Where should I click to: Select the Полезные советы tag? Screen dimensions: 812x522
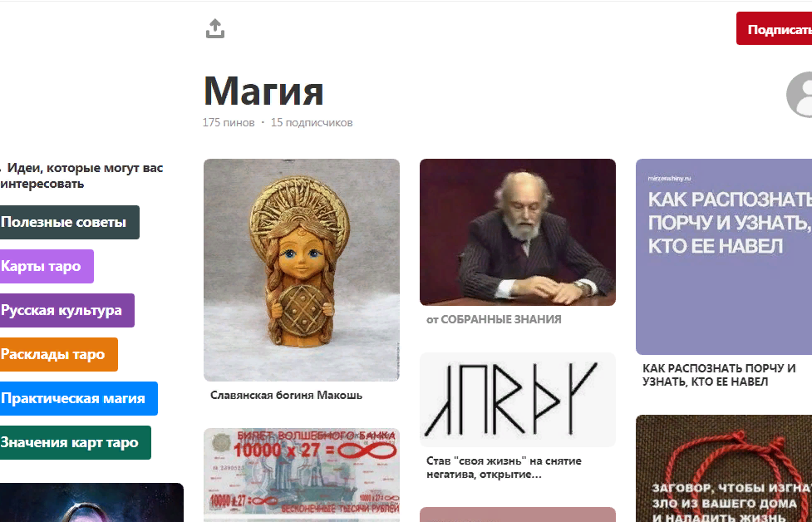pyautogui.click(x=69, y=222)
